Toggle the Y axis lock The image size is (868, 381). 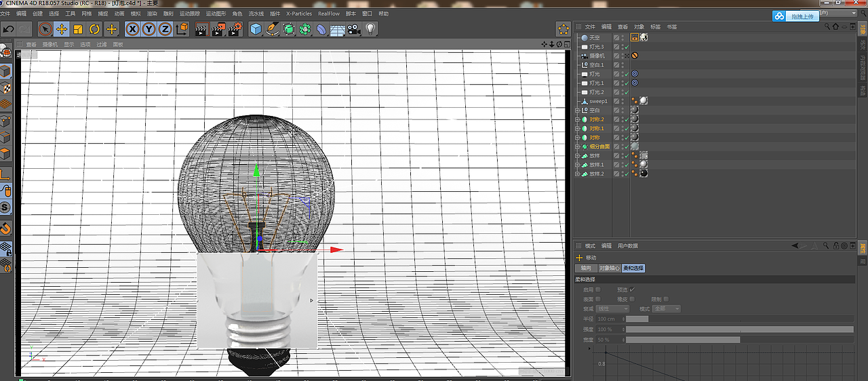pos(149,29)
